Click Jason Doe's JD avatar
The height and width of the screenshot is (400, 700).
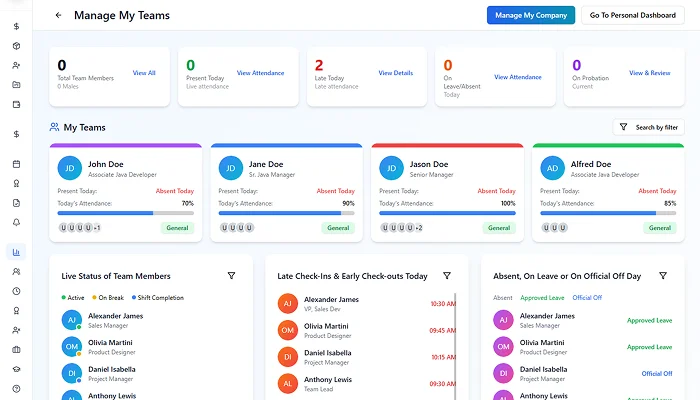click(393, 168)
